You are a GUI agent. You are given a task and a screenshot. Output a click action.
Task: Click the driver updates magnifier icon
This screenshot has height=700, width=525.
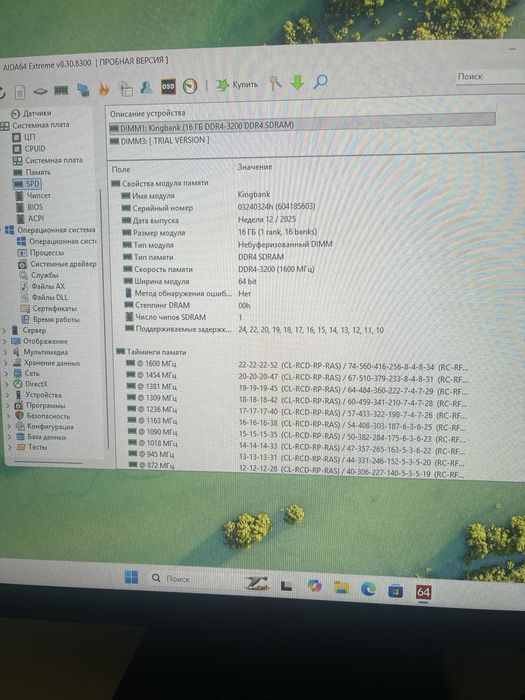coord(321,82)
